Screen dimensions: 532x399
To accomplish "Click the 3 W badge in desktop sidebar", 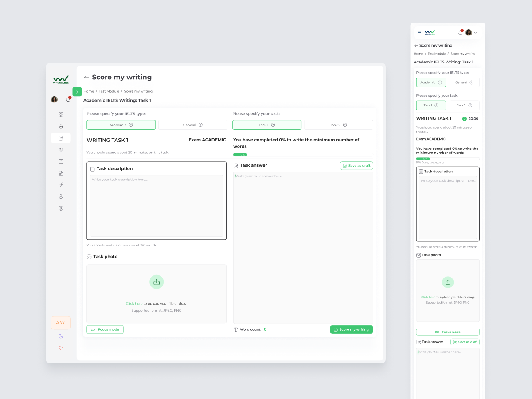I will pos(61,322).
